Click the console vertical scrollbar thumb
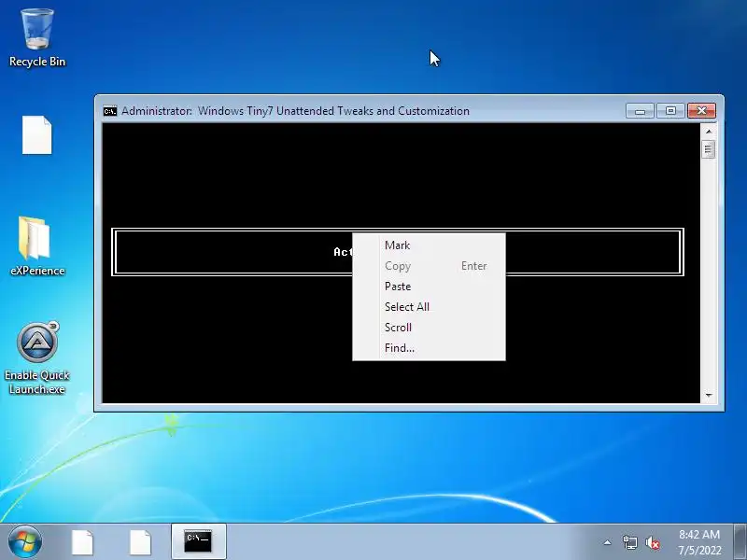 click(709, 149)
